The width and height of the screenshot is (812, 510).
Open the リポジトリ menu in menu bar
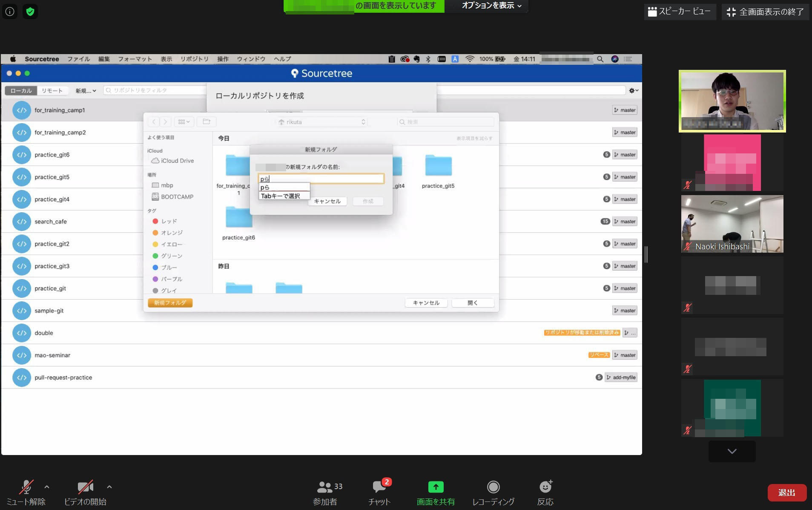click(x=194, y=59)
